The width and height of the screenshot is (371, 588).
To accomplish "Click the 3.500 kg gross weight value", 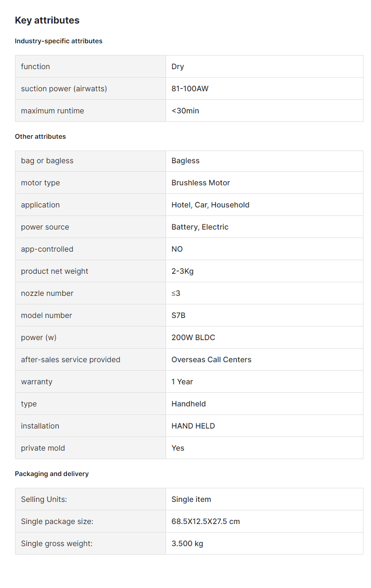I will coord(188,543).
